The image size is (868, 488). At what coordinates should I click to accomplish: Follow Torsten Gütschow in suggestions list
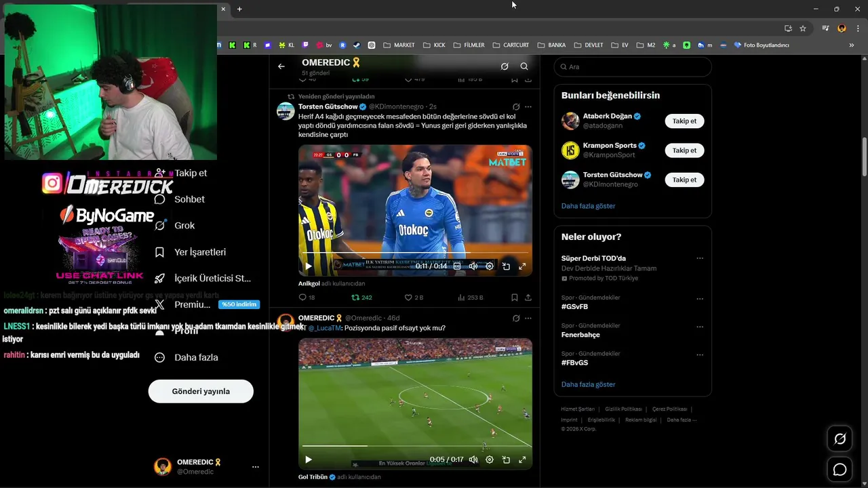(x=684, y=180)
